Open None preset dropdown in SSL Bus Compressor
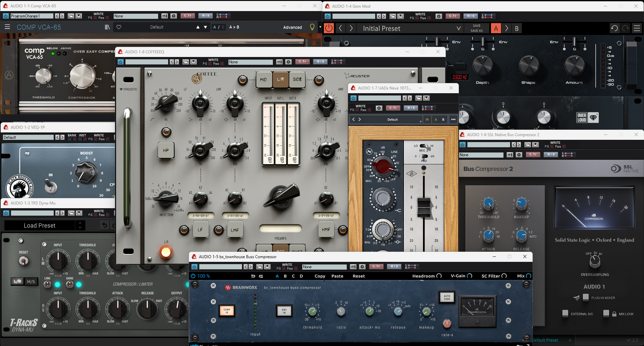 pyautogui.click(x=481, y=155)
